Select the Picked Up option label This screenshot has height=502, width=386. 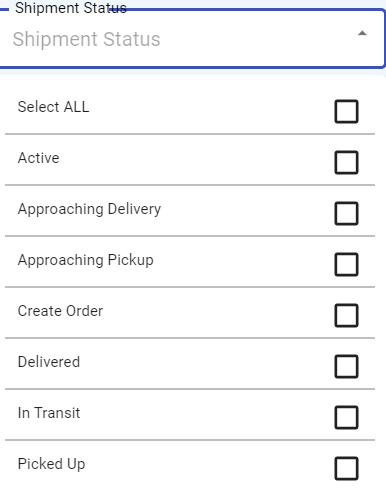[51, 464]
